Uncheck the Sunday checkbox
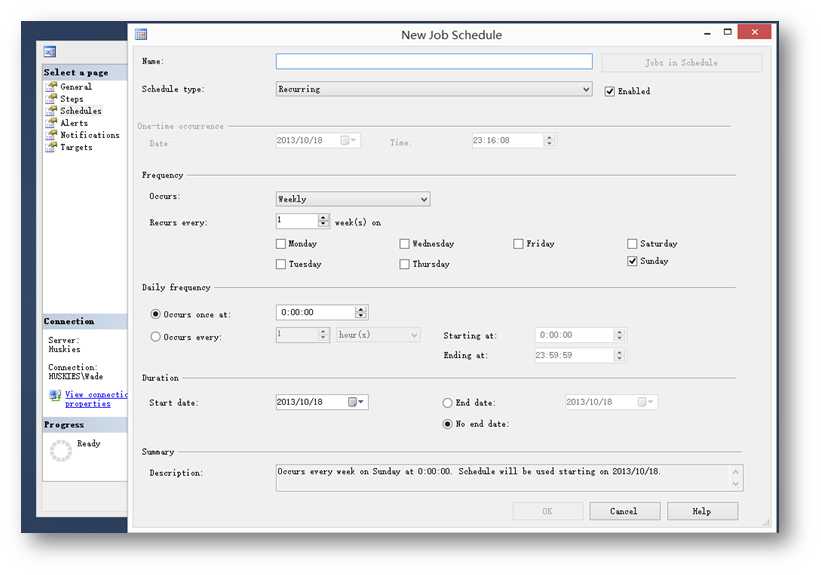Screen dimensions: 821x575 632,261
